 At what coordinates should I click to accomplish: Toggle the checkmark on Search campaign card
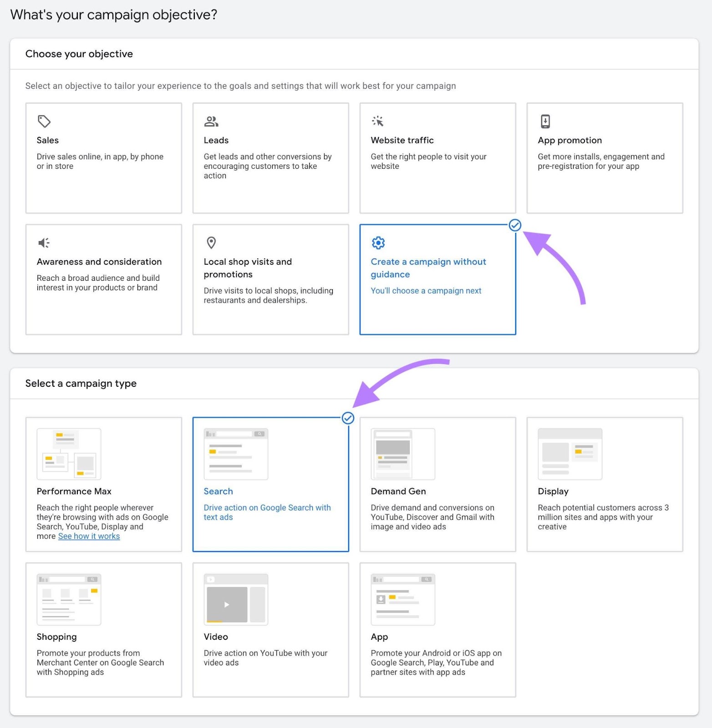[348, 418]
